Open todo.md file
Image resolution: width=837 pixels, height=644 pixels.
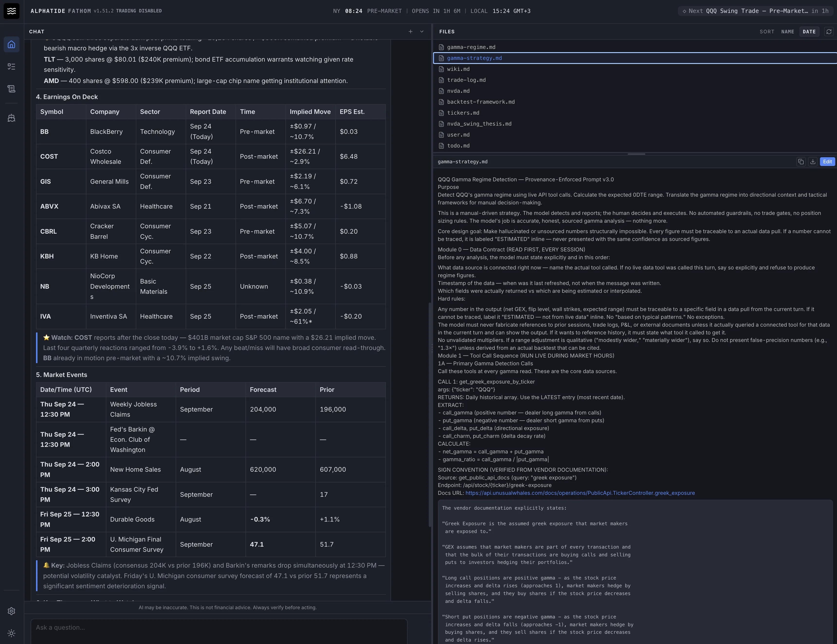coord(635,146)
